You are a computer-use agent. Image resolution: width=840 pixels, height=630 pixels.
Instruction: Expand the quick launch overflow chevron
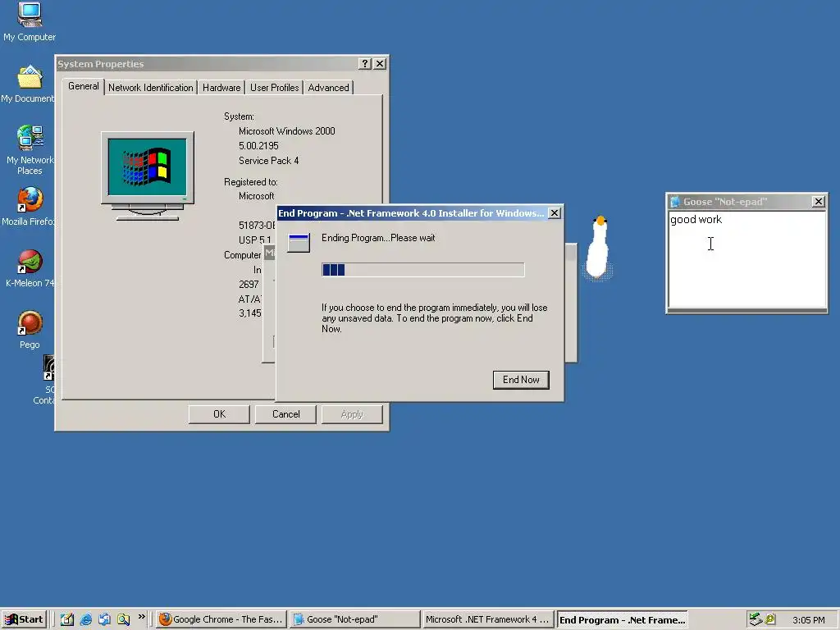click(x=141, y=617)
